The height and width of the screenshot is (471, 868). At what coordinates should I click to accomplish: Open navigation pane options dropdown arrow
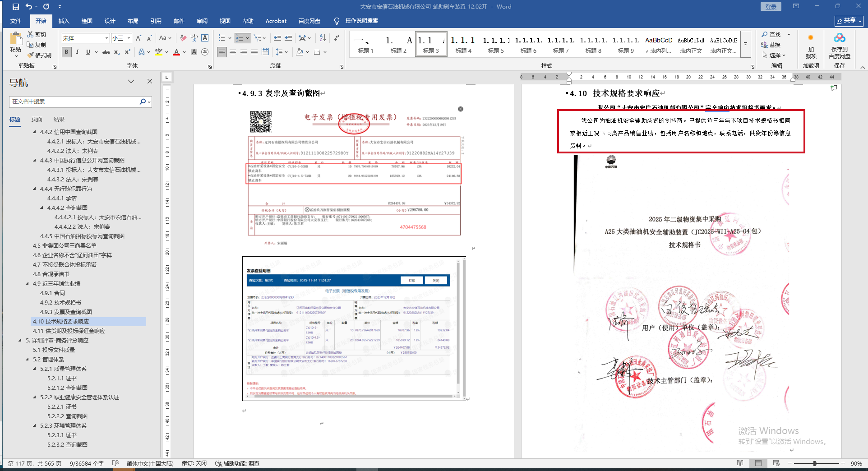[131, 82]
